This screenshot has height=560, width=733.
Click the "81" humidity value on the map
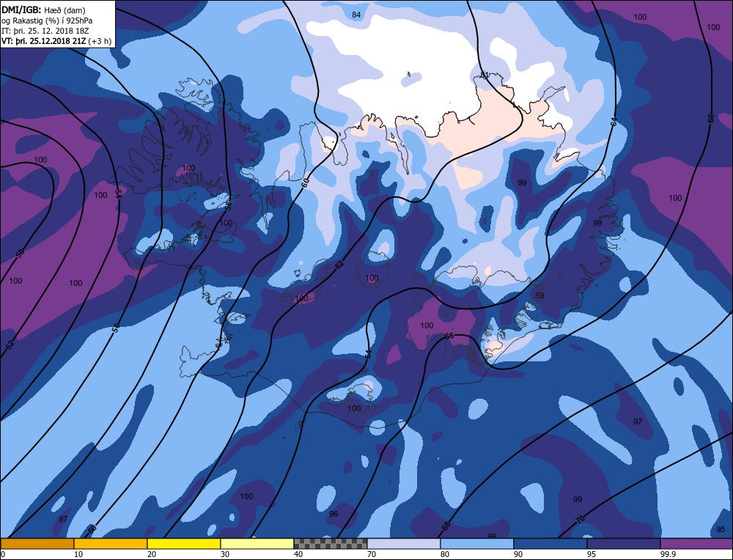pos(485,75)
